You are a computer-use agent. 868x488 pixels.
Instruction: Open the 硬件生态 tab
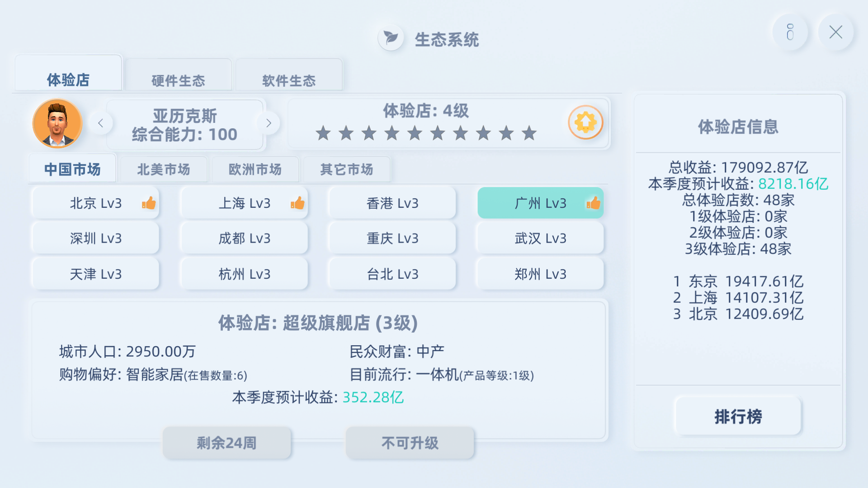click(x=178, y=75)
